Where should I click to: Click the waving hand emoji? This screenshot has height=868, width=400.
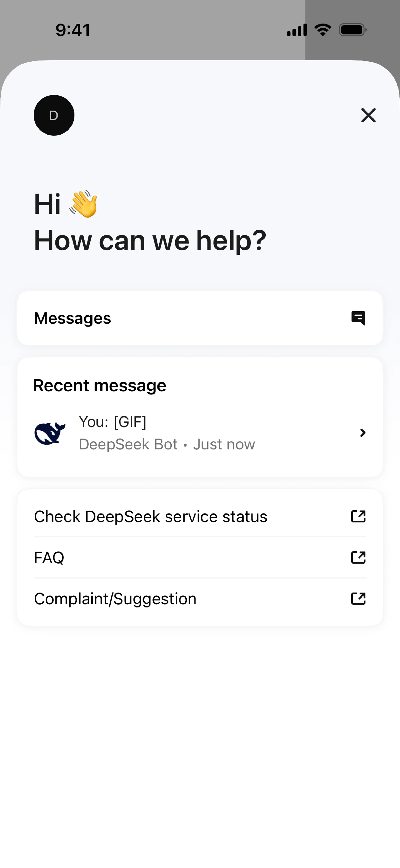84,204
